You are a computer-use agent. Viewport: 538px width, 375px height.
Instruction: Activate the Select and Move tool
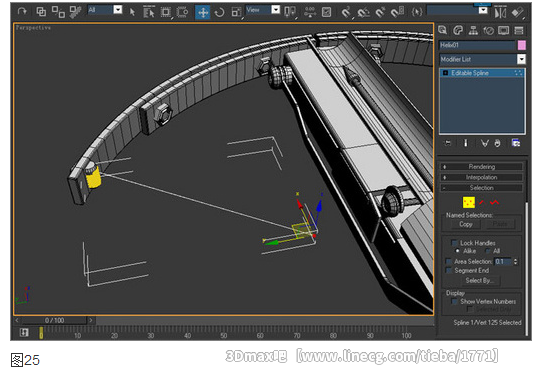[203, 12]
